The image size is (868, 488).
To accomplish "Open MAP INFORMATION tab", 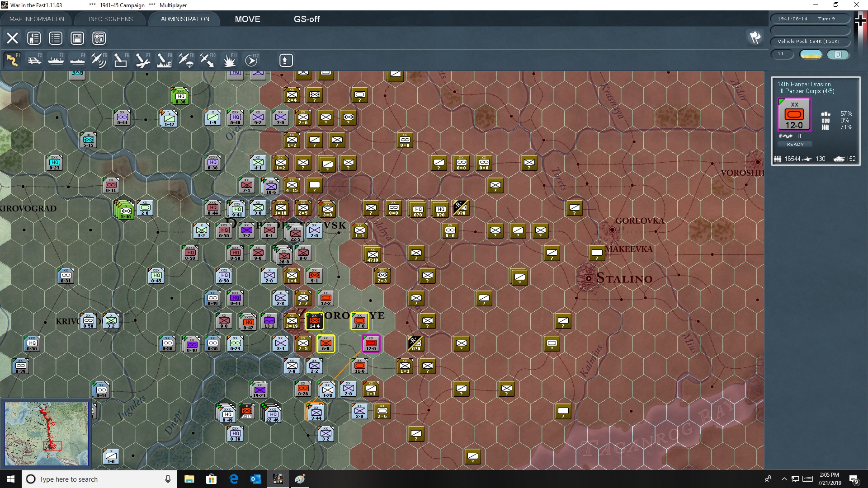I will click(37, 19).
